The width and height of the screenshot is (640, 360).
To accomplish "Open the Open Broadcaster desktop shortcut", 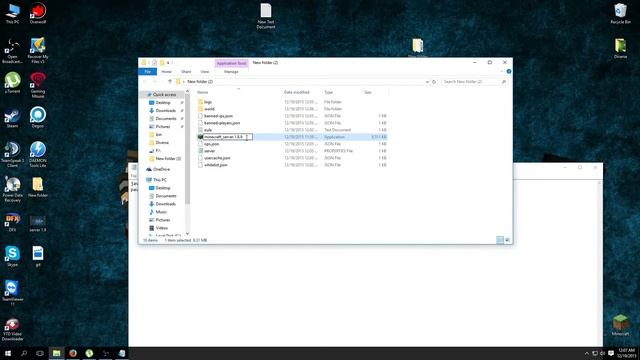I will pos(12,51).
